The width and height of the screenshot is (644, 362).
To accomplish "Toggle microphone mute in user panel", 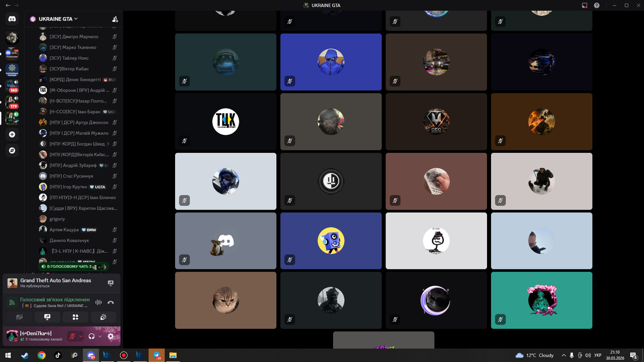I will click(x=72, y=336).
